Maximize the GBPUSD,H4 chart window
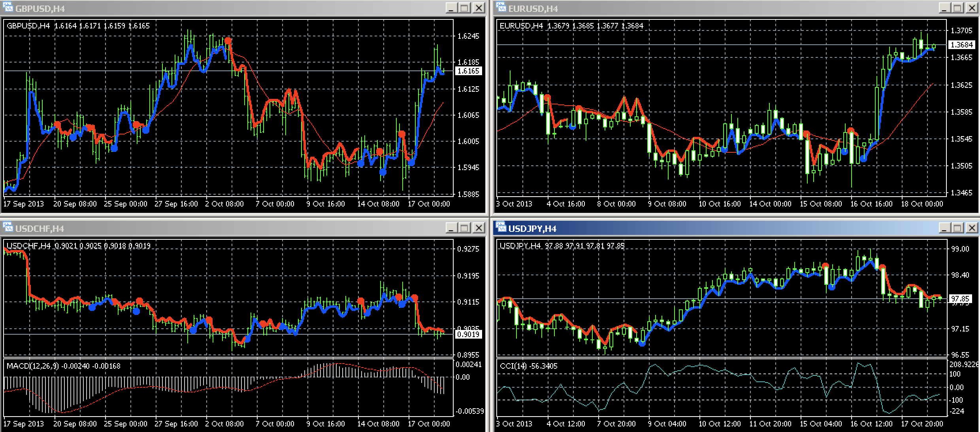The width and height of the screenshot is (980, 432). [465, 8]
